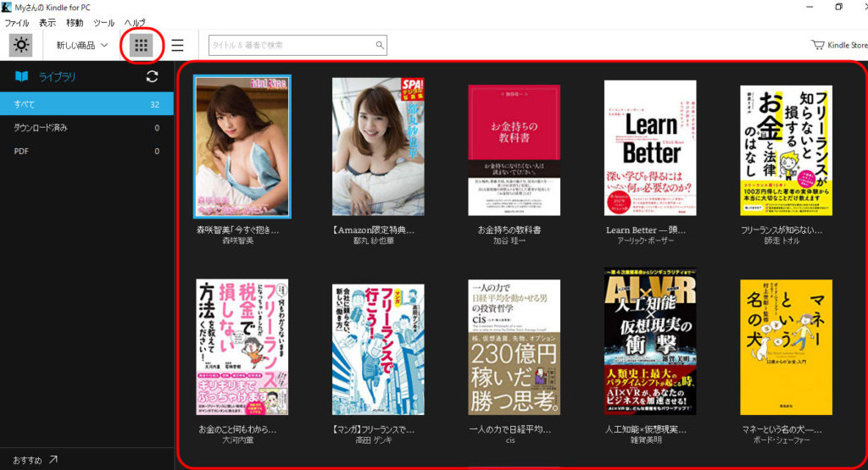Switch to grid view layout
The image size is (868, 470).
click(142, 46)
